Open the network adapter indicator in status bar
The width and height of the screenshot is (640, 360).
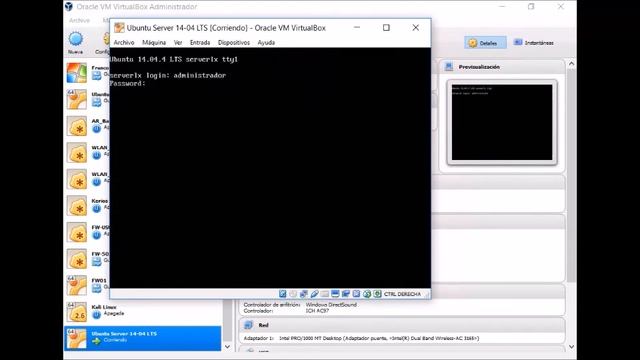coord(304,293)
